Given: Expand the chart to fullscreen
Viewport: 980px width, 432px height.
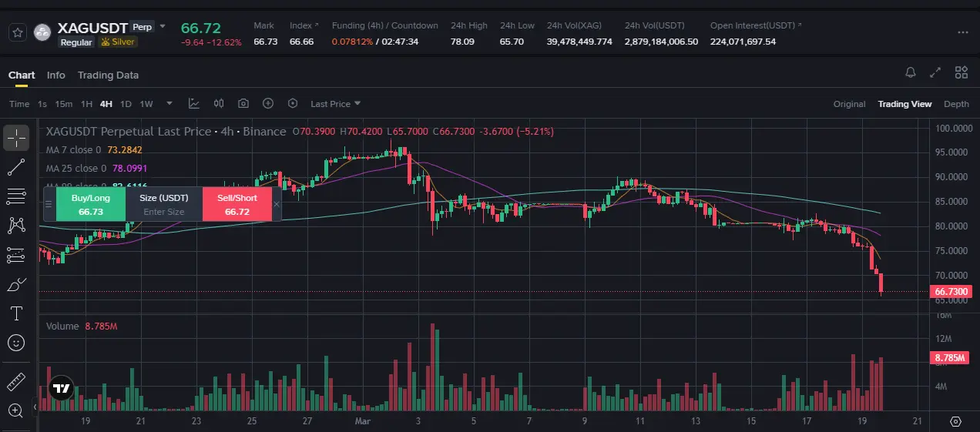Looking at the screenshot, I should coord(935,72).
